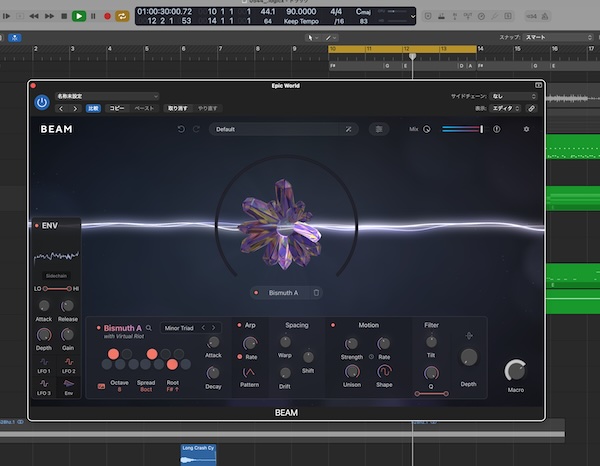Select the LFO 1 modulator
Viewport: 600px width, 466px height.
(x=44, y=365)
